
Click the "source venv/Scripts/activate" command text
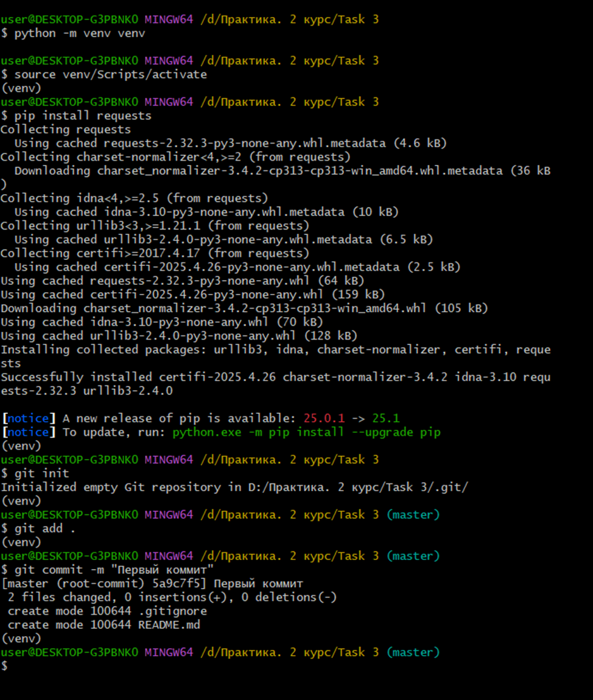click(x=110, y=75)
